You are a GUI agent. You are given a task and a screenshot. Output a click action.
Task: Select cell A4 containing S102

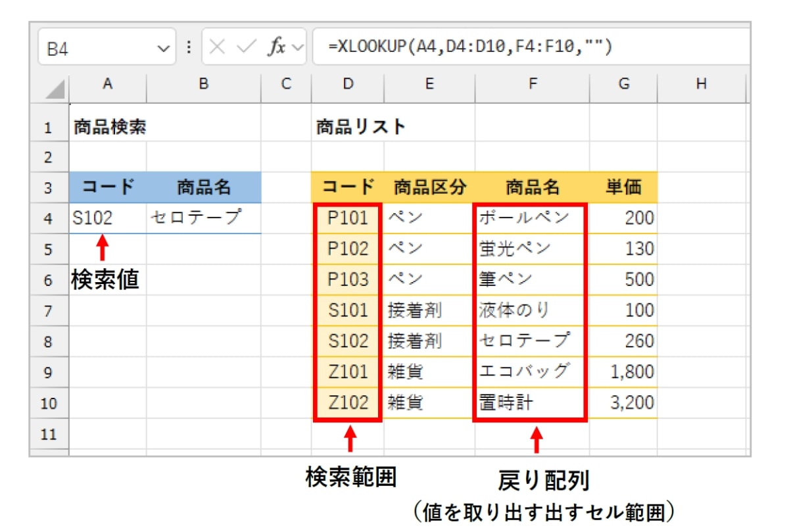click(107, 218)
